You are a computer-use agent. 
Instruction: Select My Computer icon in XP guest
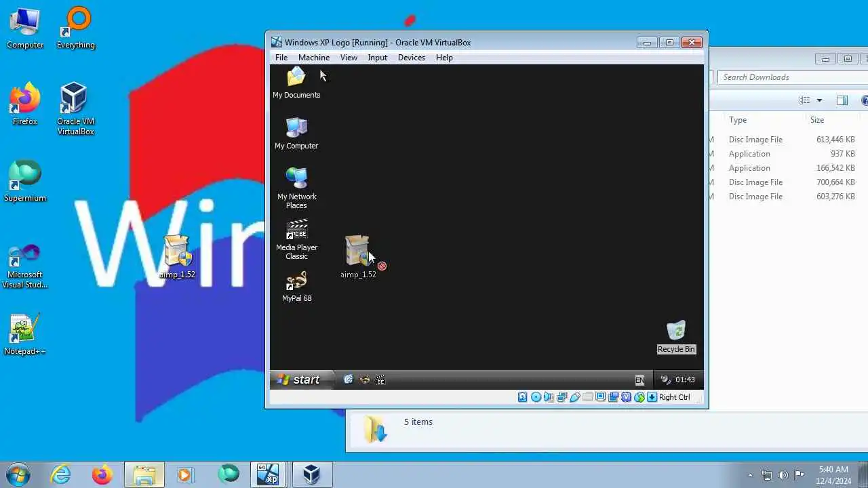pyautogui.click(x=296, y=133)
